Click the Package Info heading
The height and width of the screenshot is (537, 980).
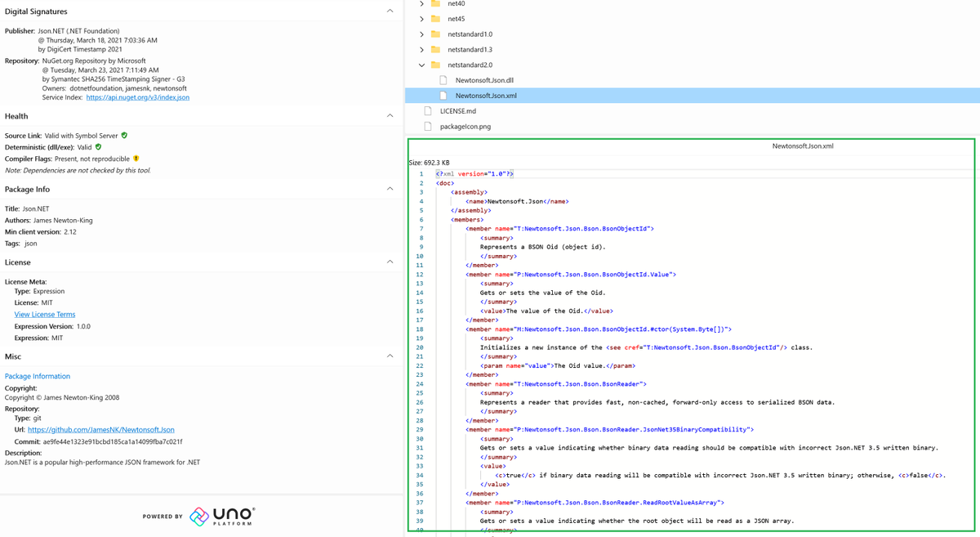coord(28,190)
